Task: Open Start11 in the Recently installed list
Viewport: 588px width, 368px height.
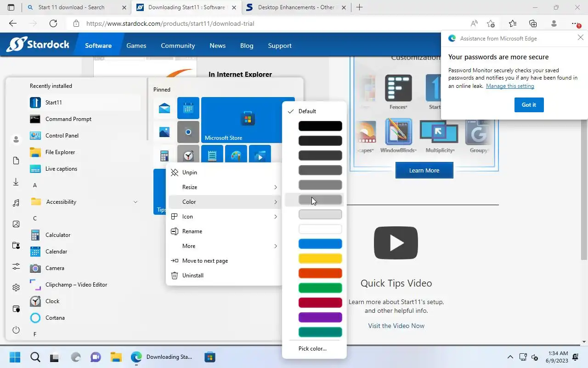Action: pos(85,102)
